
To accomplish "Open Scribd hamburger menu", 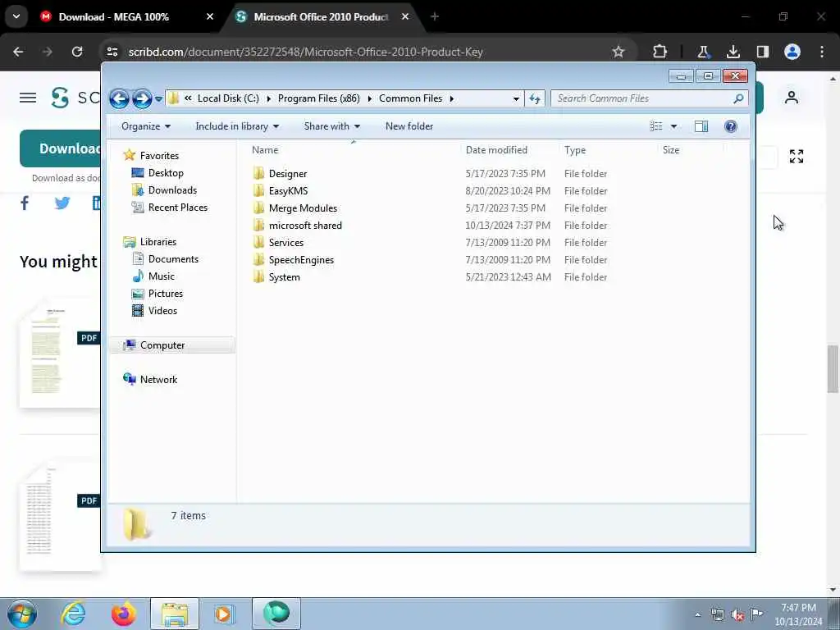I will coord(28,98).
